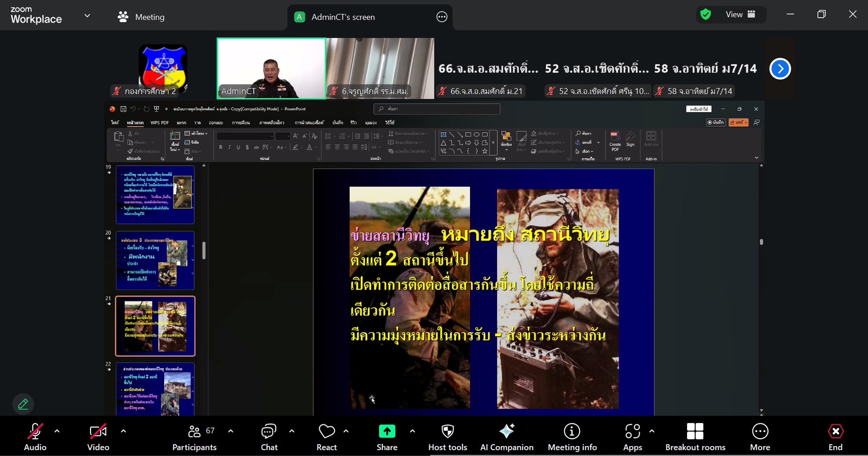Screen dimensions: 868x456
Task: Open the Chat panel
Action: point(269,437)
